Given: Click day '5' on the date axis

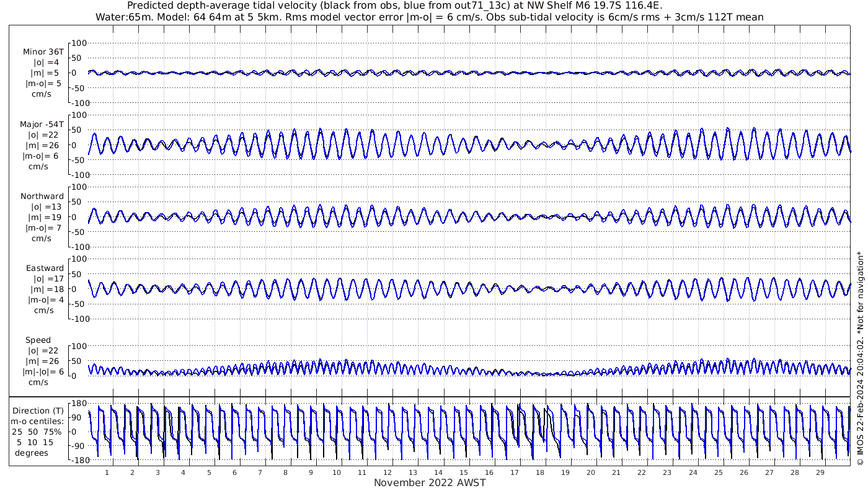Looking at the screenshot, I should click(x=209, y=472).
